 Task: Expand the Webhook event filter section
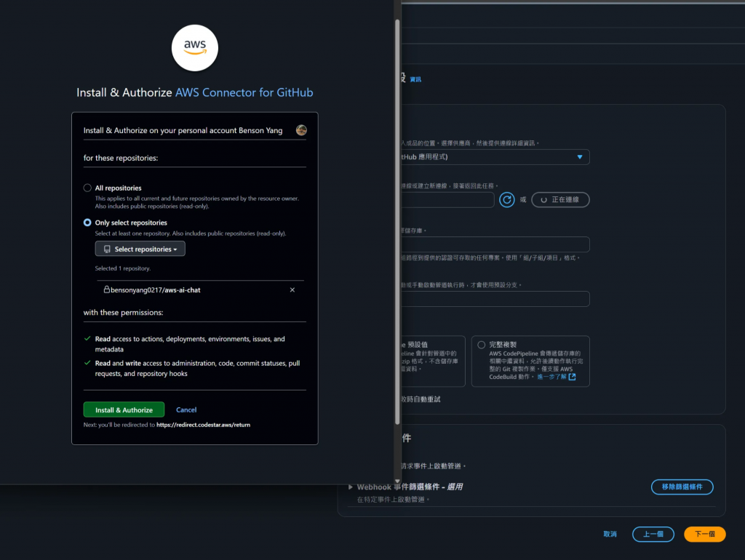(351, 487)
